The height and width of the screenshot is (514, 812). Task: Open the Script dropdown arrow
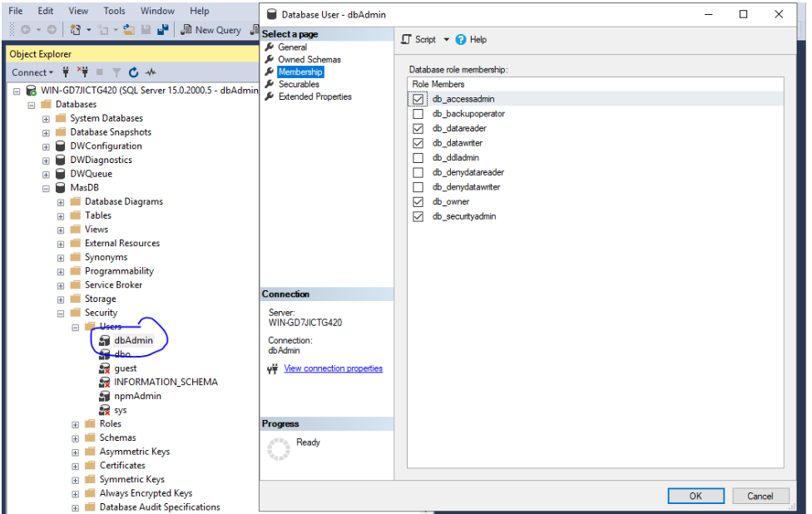[447, 39]
